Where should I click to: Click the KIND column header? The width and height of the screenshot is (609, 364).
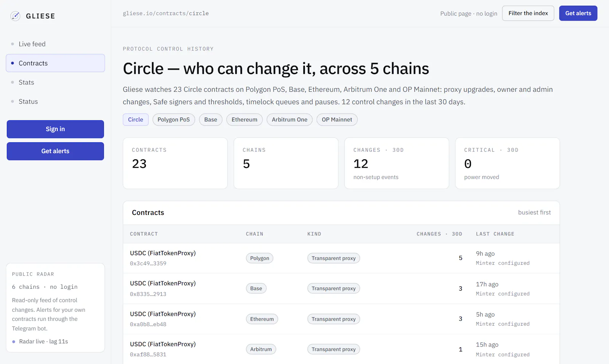(x=314, y=234)
